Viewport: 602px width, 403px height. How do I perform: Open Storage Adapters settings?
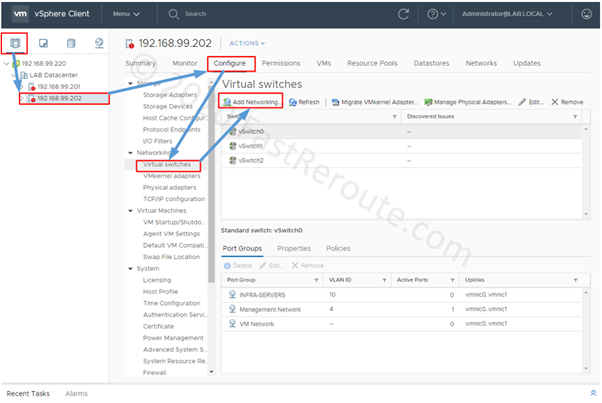pyautogui.click(x=170, y=95)
